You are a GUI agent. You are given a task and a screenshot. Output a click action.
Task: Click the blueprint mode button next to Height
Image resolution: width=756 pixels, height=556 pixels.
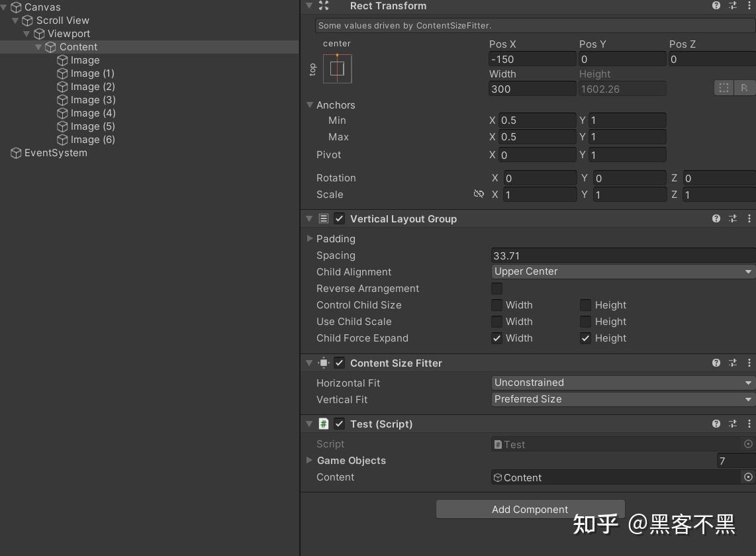point(723,87)
